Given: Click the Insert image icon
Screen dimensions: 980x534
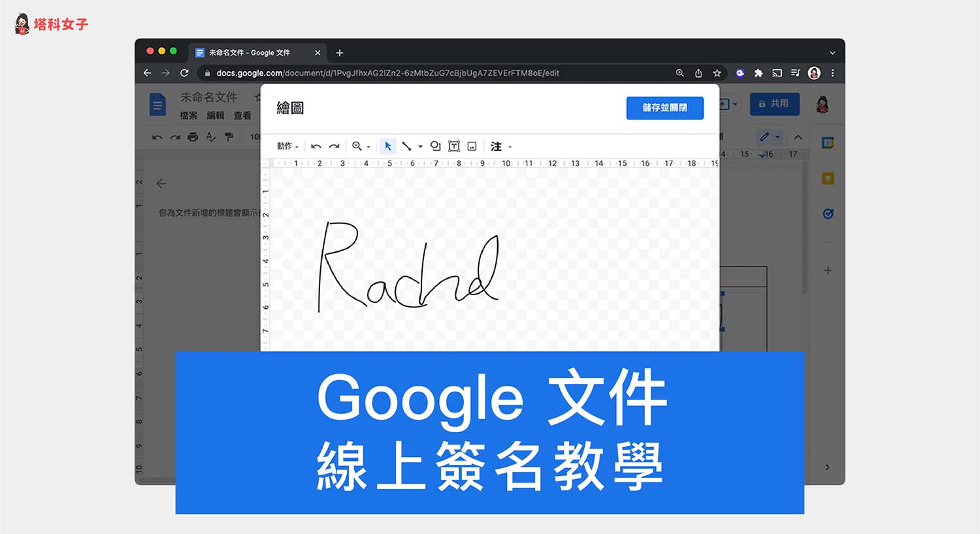Looking at the screenshot, I should pos(472,146).
